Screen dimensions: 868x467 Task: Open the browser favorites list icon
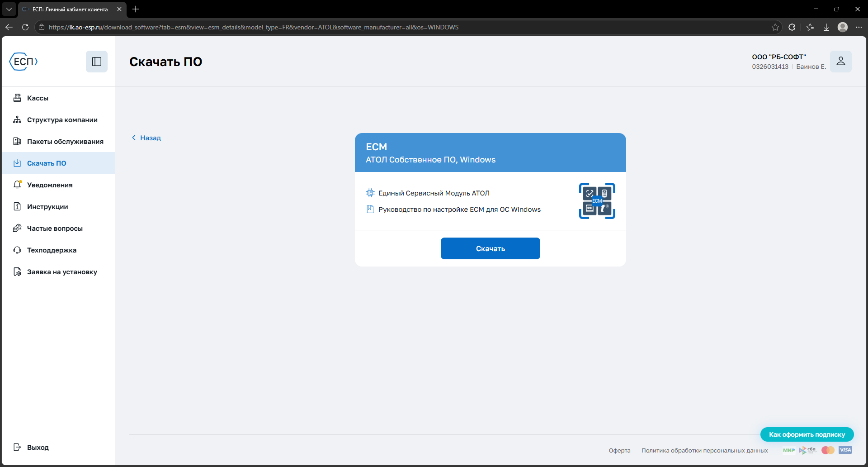810,27
